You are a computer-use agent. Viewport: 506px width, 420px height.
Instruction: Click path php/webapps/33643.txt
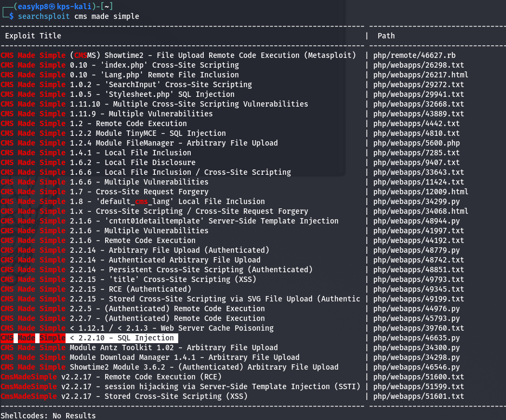click(419, 173)
